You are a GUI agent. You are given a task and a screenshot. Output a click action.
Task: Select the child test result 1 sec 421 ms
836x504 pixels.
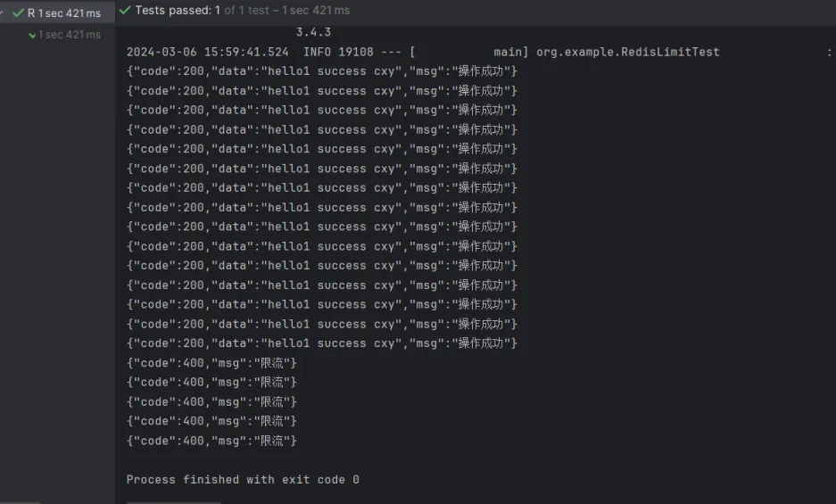[70, 35]
